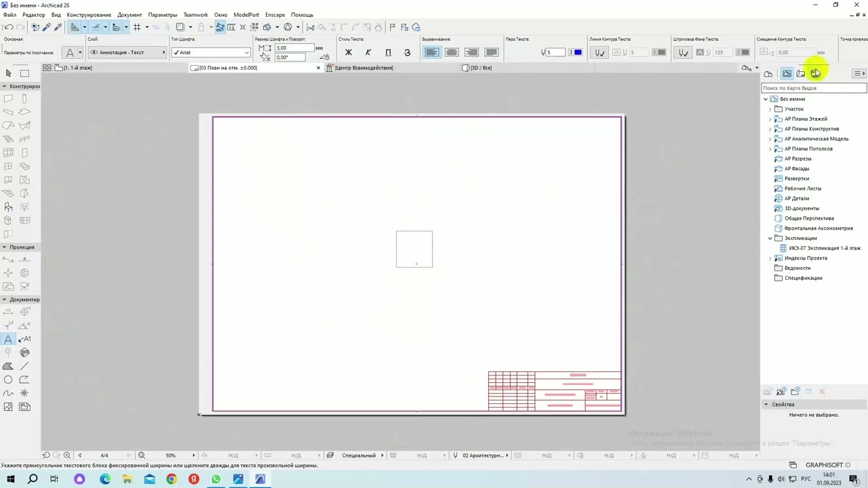Activate the Text tool (A)

click(8, 339)
